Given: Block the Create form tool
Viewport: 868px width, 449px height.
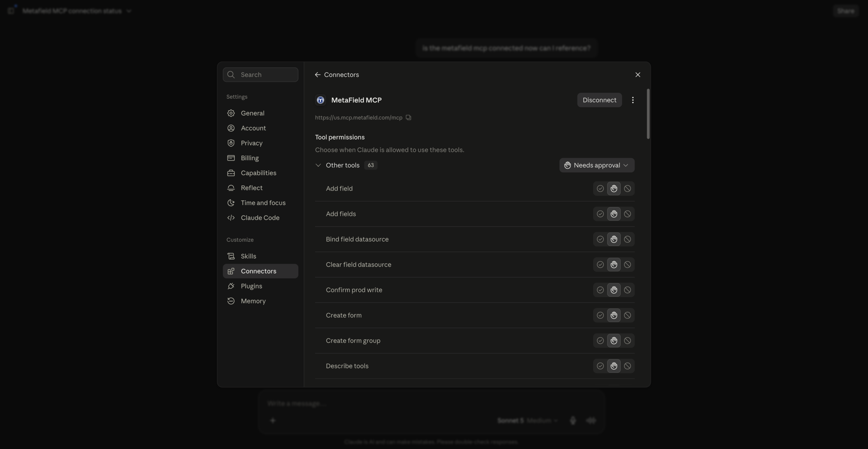Looking at the screenshot, I should [x=628, y=315].
